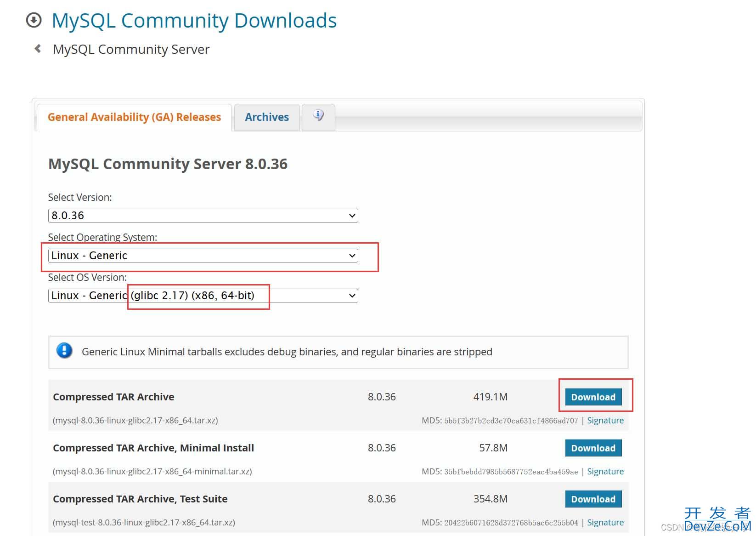Click Compressed TAR Archive, Test Suite title
The image size is (756, 536).
pos(140,499)
